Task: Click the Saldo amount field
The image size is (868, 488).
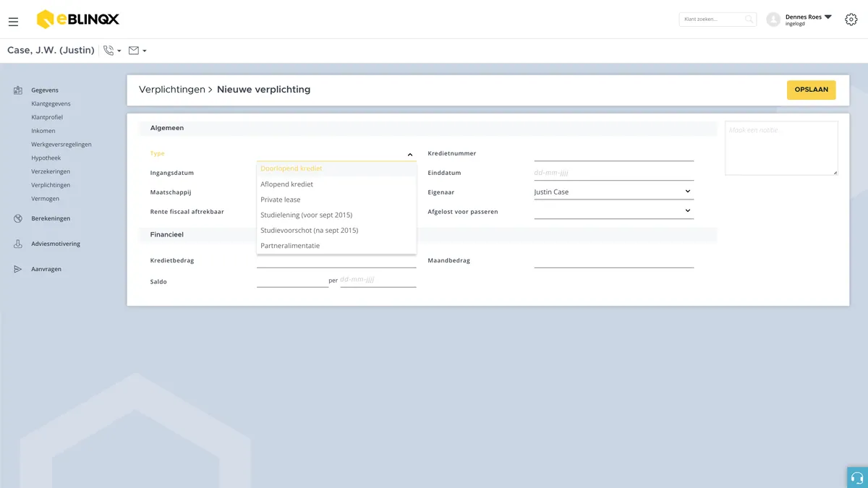Action: tap(293, 281)
